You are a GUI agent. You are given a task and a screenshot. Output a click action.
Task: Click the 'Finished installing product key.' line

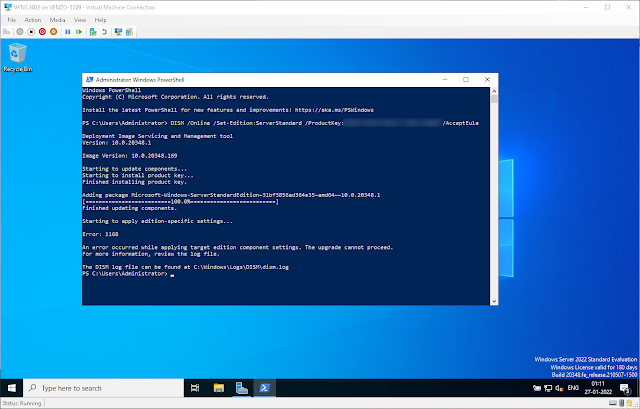point(134,182)
